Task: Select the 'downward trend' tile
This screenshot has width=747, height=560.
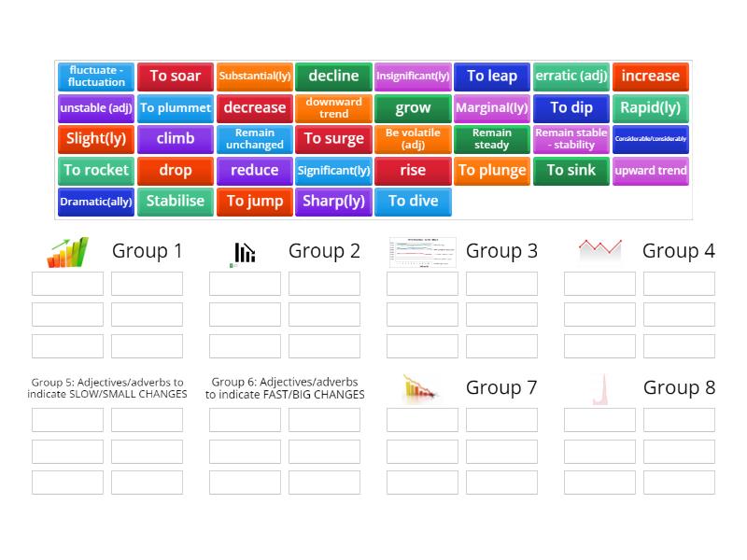Action: (x=333, y=108)
